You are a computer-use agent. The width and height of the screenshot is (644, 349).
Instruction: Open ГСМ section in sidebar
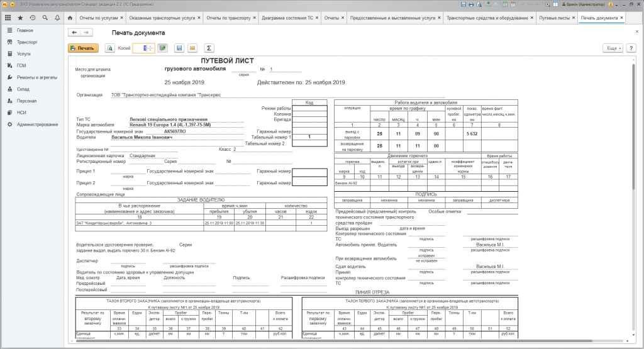pyautogui.click(x=33, y=65)
